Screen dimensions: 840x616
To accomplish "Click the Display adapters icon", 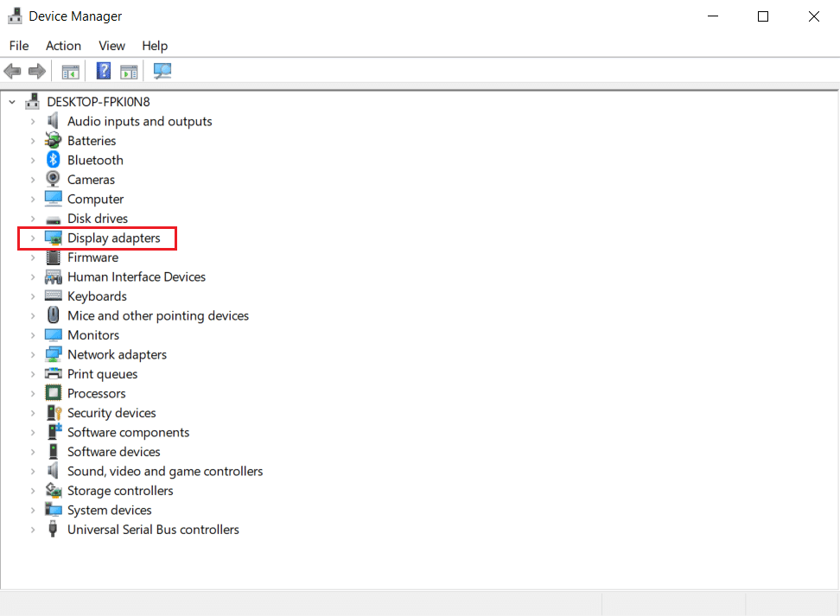I will [53, 238].
